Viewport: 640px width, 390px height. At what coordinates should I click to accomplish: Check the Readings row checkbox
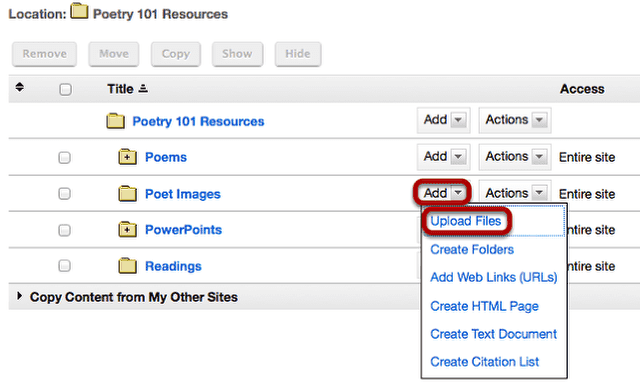(64, 266)
